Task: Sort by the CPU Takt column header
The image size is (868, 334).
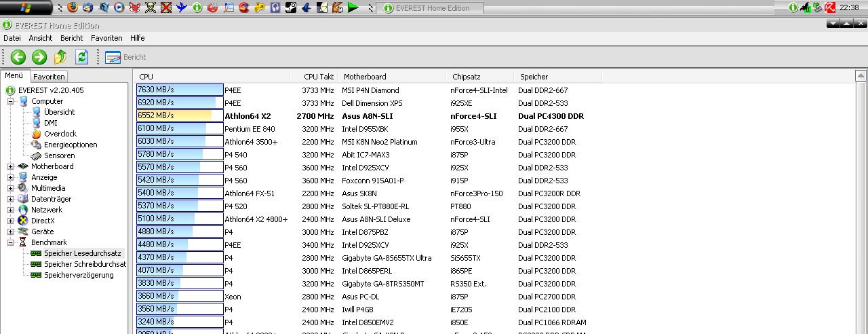Action: (314, 77)
